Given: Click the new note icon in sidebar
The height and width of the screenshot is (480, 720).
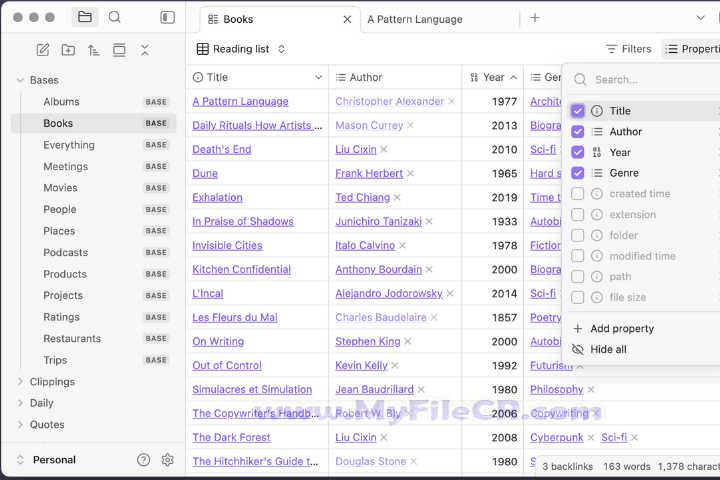Looking at the screenshot, I should (x=42, y=50).
